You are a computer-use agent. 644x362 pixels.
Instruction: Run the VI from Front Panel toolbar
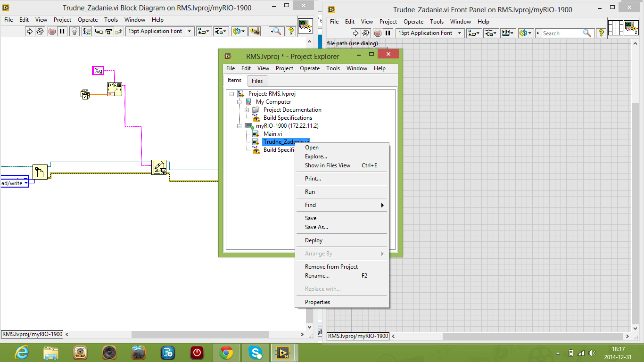(356, 33)
